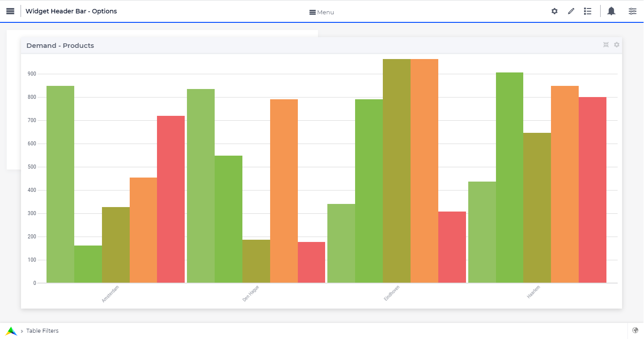Viewport: 644px width, 339px height.
Task: Open the Menu in top center
Action: pos(322,12)
